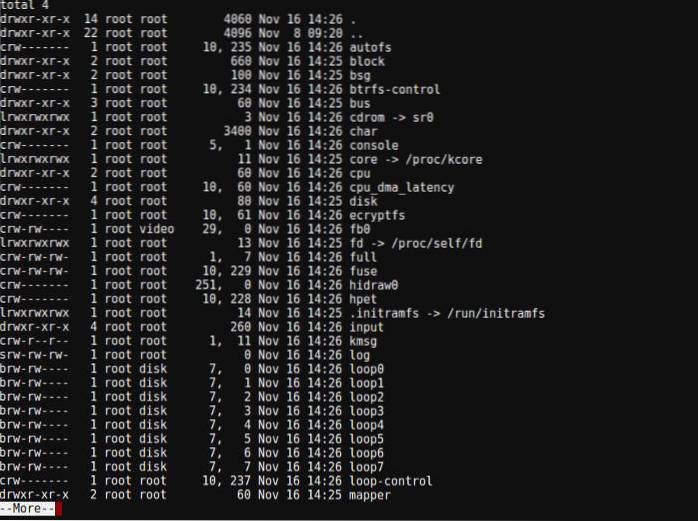Click the loop7 block device name
This screenshot has height=521, width=698.
tap(367, 467)
